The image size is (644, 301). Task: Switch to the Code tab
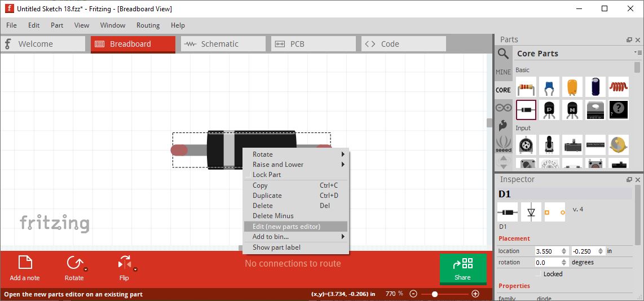(404, 44)
